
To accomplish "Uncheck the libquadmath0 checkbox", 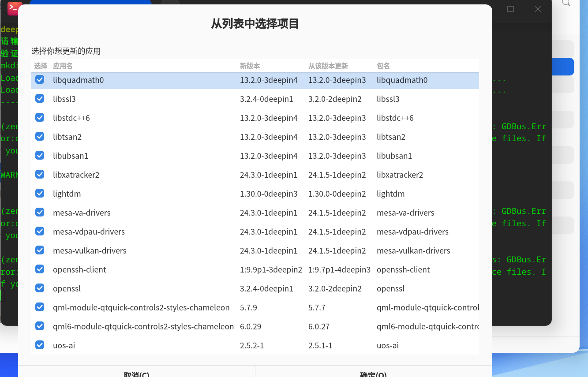I will 40,80.
